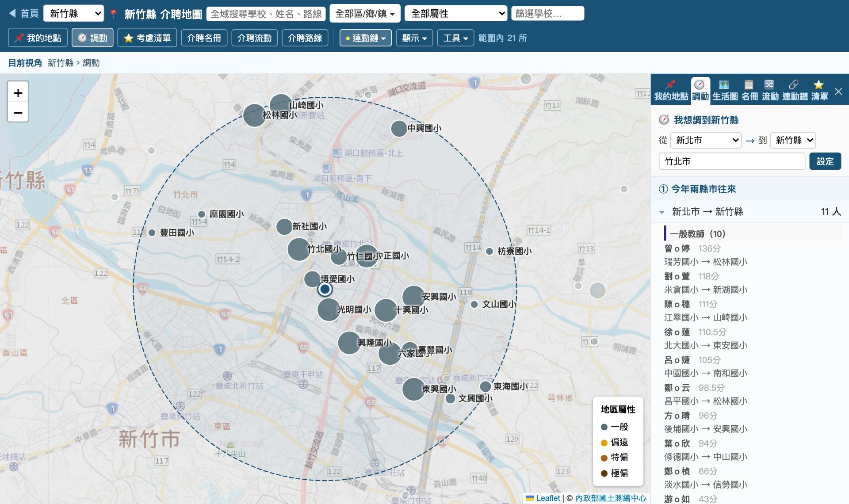Zoom out the map with minus button

tap(18, 112)
